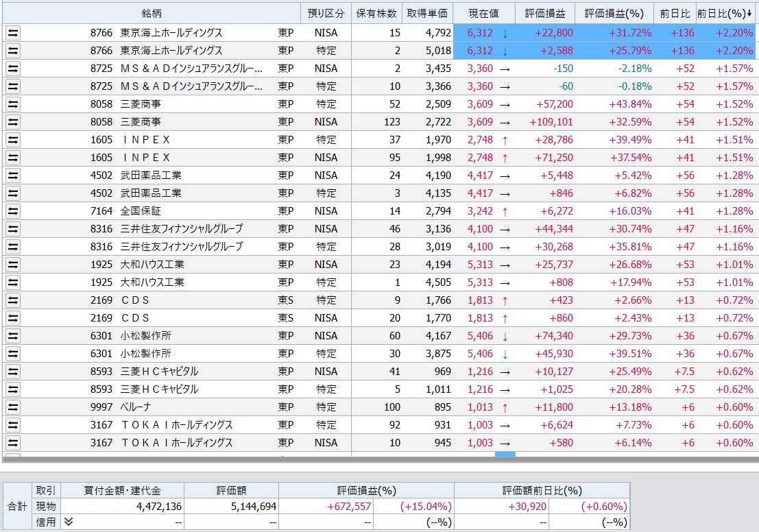Open trade icon for 2169 CDS 特定 row

click(13, 300)
